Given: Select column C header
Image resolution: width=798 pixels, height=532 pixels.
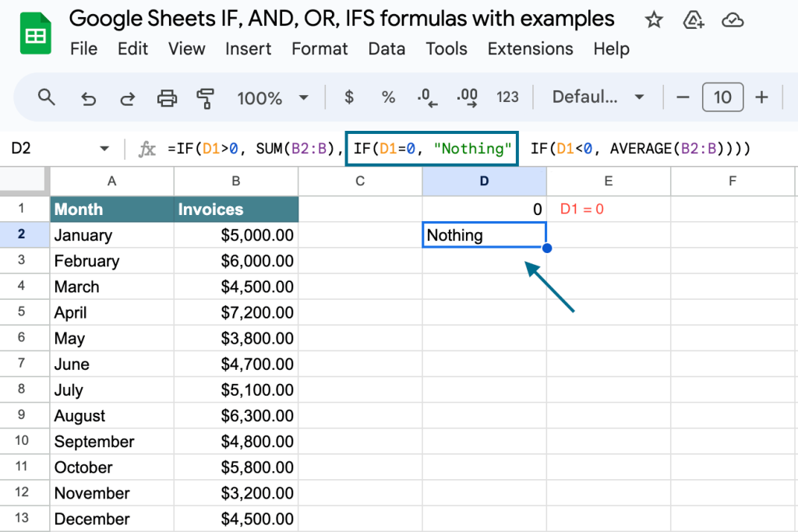Looking at the screenshot, I should coord(360,181).
